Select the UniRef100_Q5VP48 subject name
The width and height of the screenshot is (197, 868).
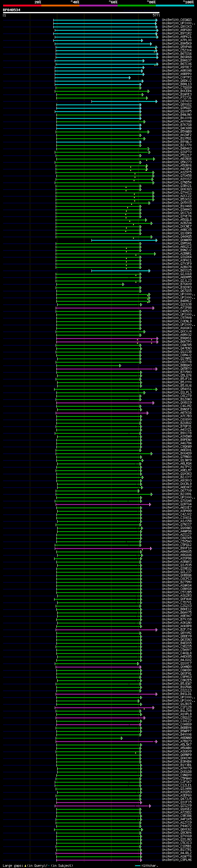[177, 47]
